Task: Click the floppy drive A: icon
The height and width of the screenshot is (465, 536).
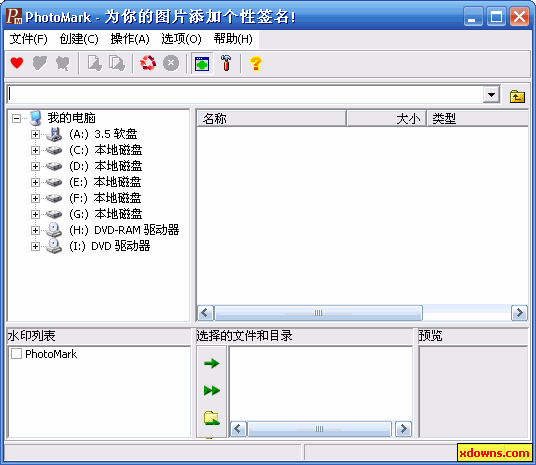Action: tap(54, 134)
